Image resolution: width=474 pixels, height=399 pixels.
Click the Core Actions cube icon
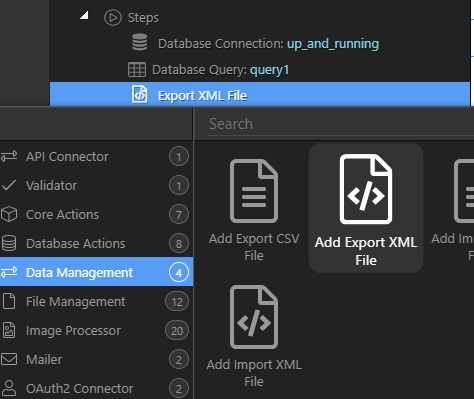pos(9,214)
